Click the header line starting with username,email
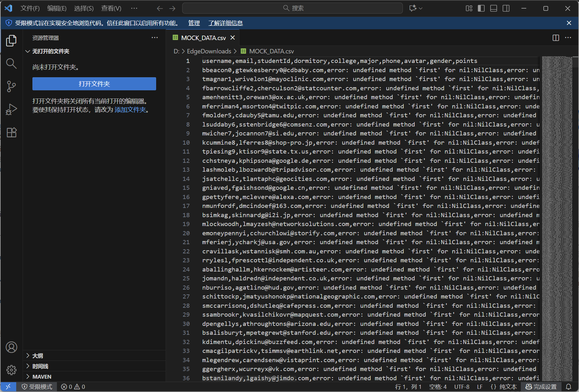The height and width of the screenshot is (392, 579). (x=340, y=61)
